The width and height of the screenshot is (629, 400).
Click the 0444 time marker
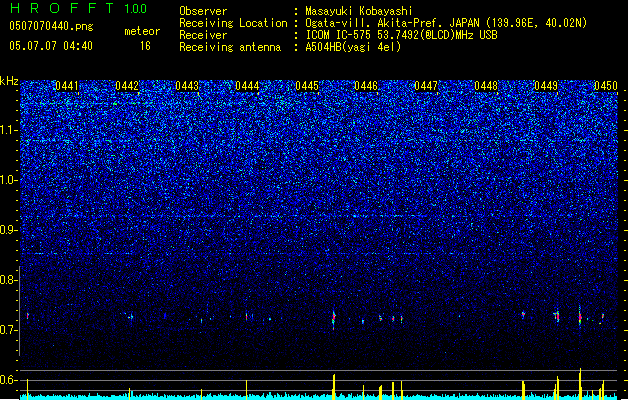click(247, 86)
